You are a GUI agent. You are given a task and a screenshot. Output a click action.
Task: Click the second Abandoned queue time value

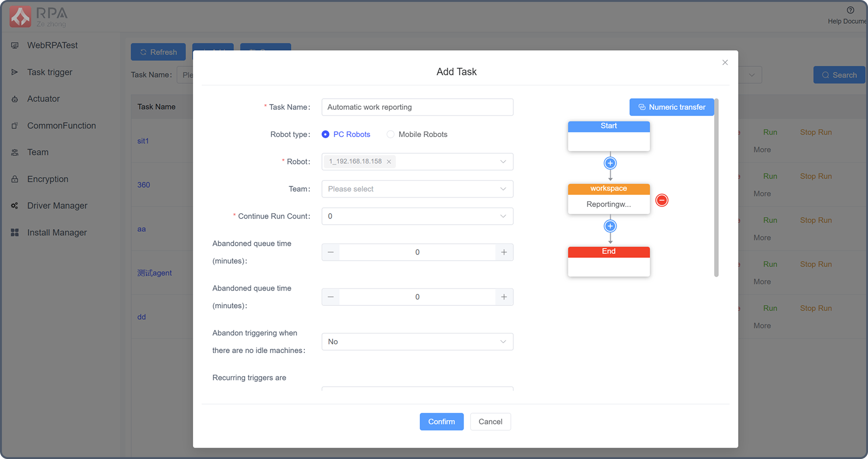tap(417, 297)
